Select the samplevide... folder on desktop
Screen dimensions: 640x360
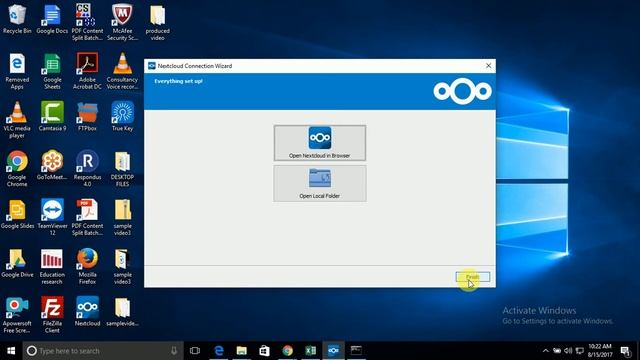coord(122,311)
